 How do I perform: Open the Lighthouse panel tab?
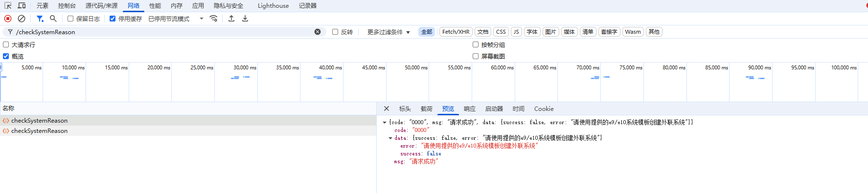click(273, 5)
